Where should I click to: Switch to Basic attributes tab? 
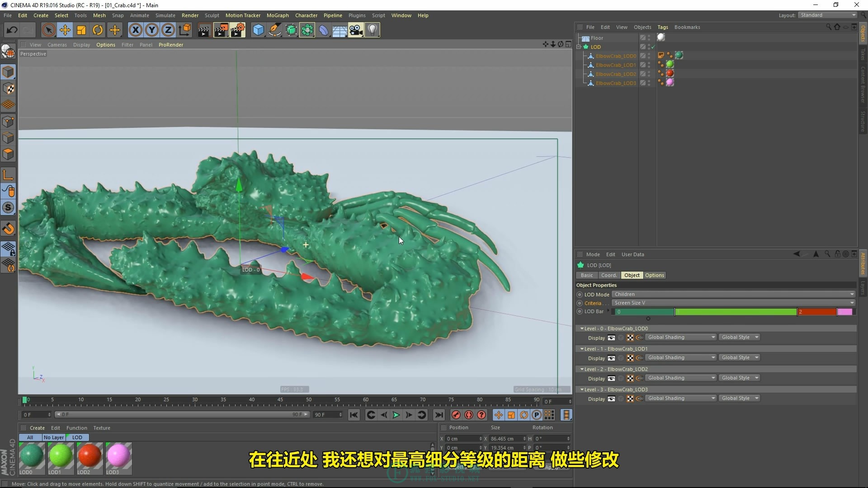(587, 275)
